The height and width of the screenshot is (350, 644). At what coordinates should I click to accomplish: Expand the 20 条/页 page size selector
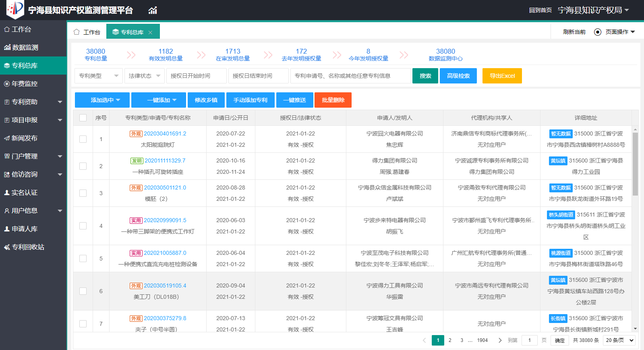(620, 340)
